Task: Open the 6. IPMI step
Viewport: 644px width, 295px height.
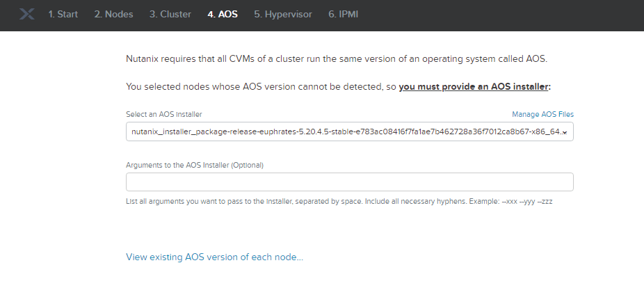Action: click(x=344, y=15)
